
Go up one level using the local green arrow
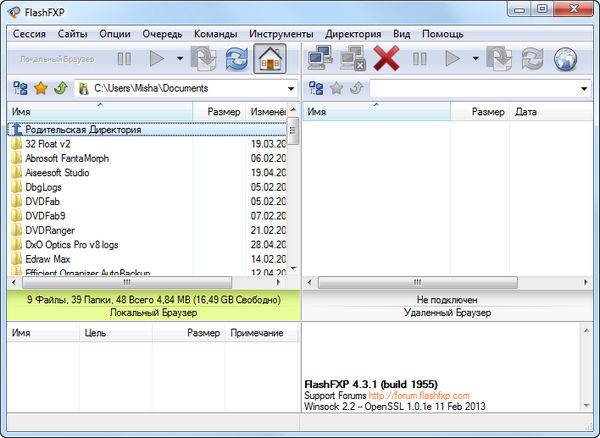59,88
